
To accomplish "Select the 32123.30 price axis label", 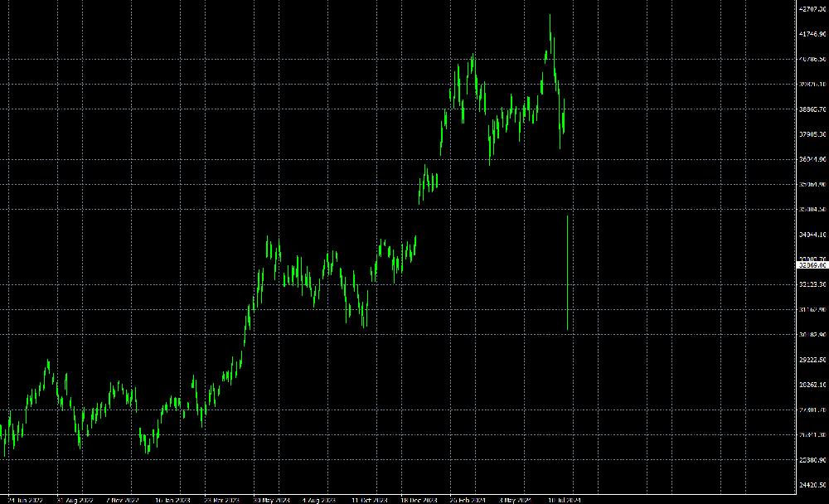I will (x=812, y=284).
